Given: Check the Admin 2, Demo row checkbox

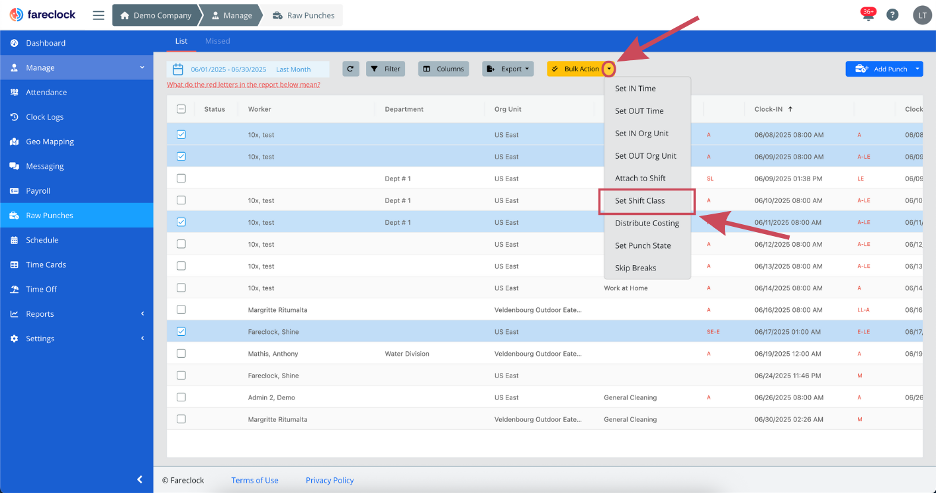Looking at the screenshot, I should point(181,397).
